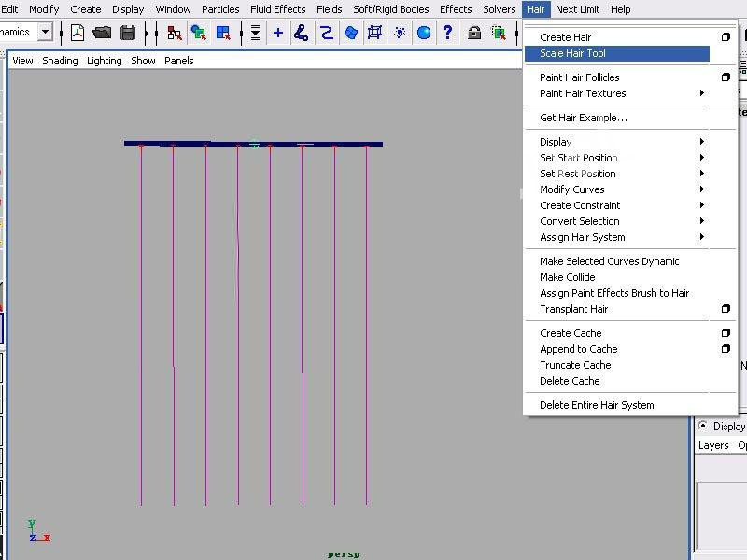Open the Fluid Effects menu
Image resolution: width=747 pixels, height=560 pixels.
pos(277,9)
